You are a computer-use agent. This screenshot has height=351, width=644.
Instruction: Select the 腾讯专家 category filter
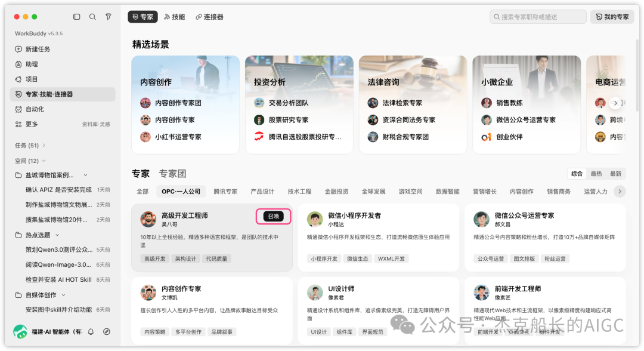225,192
